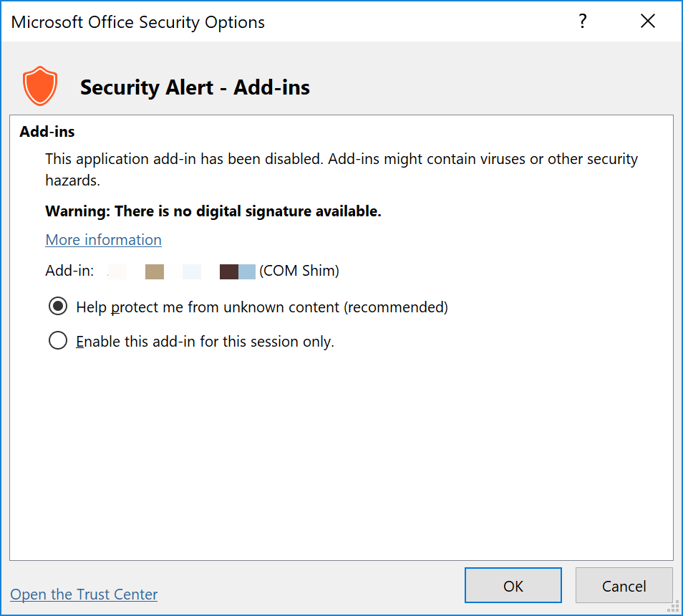
Task: Select the session-only enable radio button
Action: point(58,340)
